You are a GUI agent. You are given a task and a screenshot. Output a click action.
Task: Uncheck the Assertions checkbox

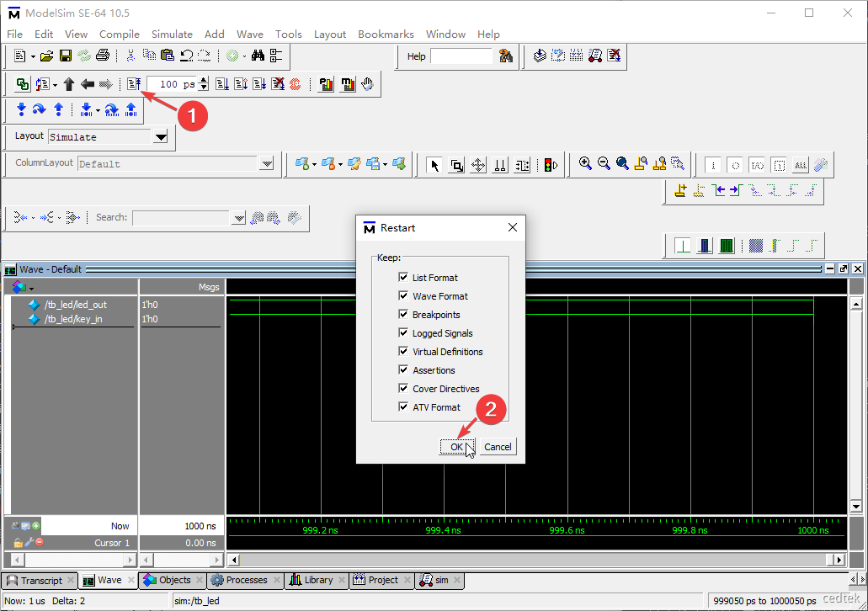pos(403,369)
